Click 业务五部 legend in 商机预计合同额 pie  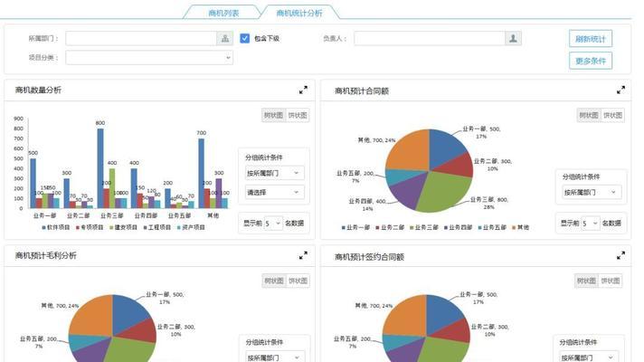click(492, 227)
